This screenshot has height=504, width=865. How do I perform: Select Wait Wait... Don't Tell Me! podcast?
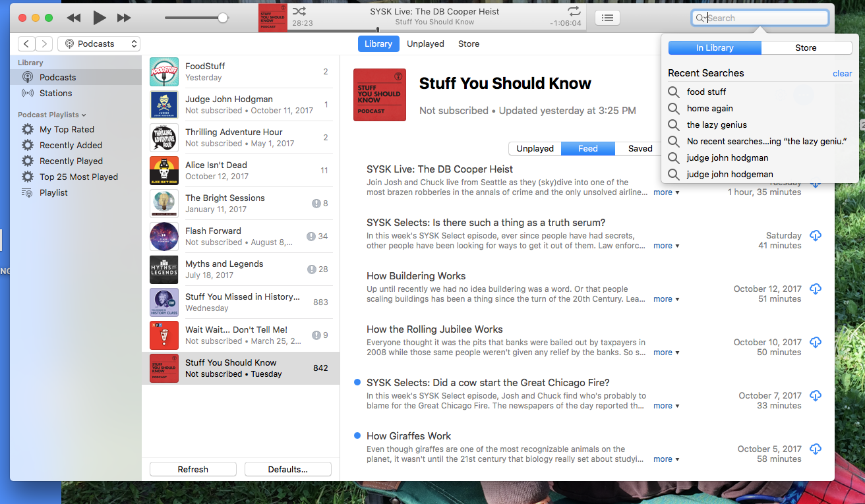pyautogui.click(x=241, y=335)
